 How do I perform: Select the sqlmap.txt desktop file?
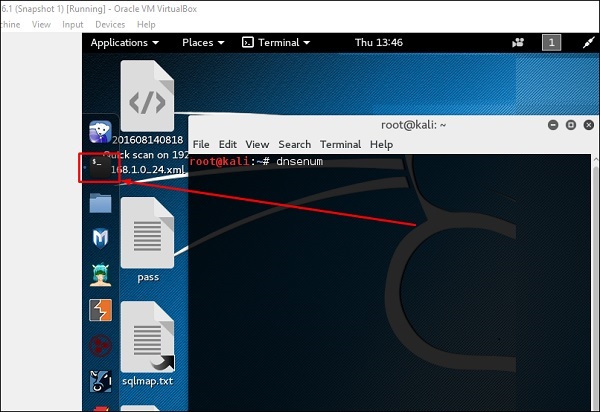tap(148, 344)
